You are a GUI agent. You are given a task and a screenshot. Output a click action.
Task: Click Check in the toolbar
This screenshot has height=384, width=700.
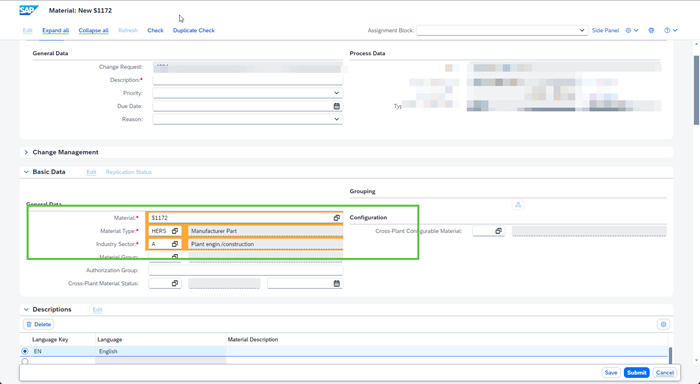(155, 30)
